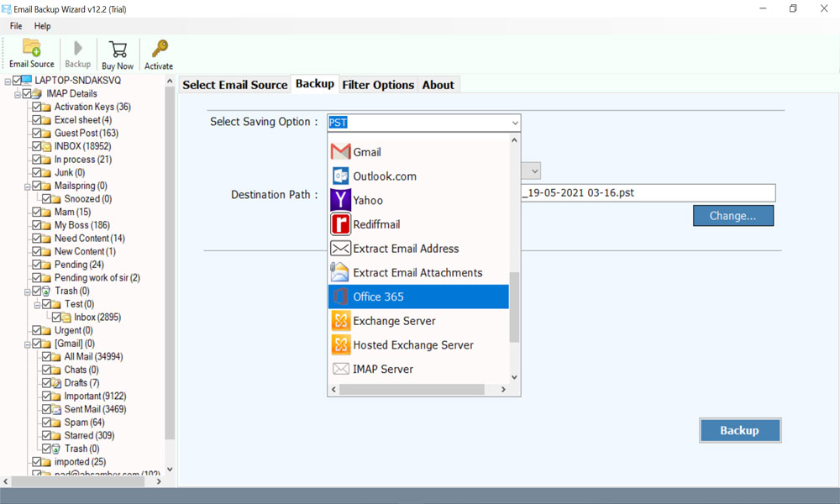This screenshot has height=504, width=840.
Task: Click the Sent Mail (3469) folder icon
Action: 56,409
